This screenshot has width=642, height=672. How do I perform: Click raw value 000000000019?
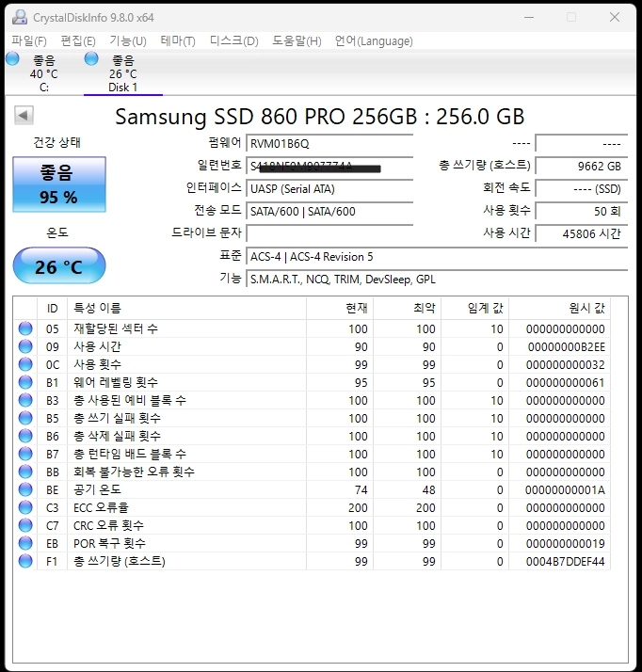tap(566, 543)
